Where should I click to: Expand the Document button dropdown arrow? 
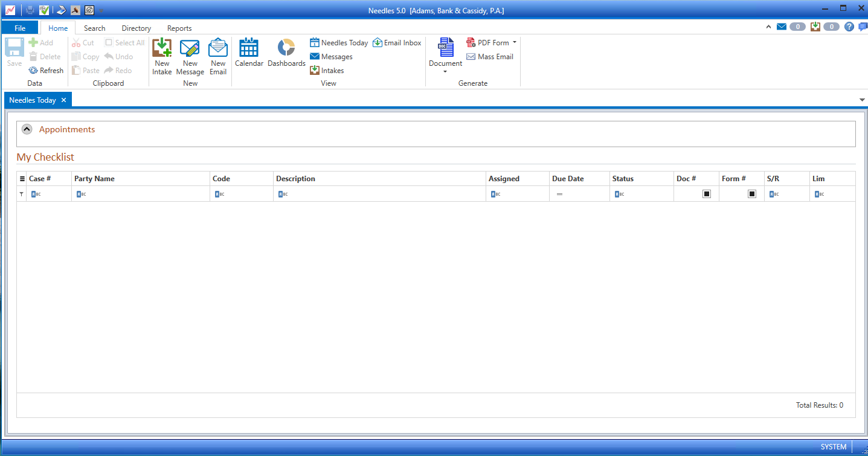point(445,72)
